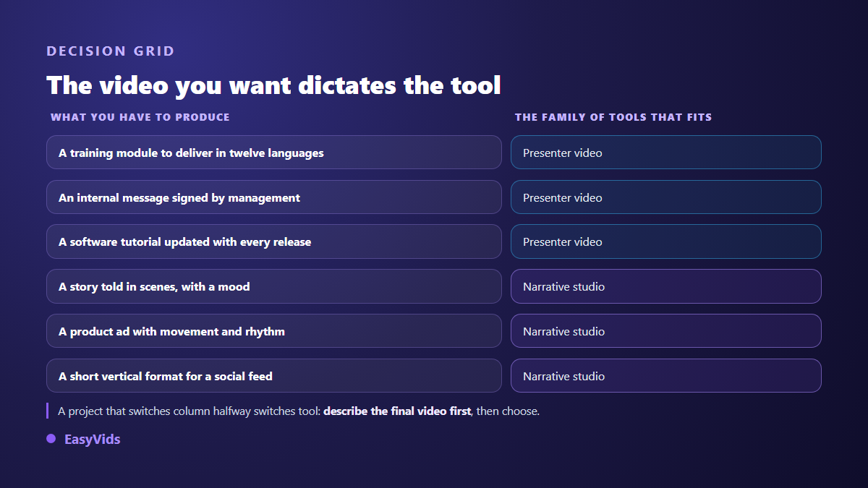Click 'Narrative studio' beside the short vertical format row
The image size is (868, 488).
666,376
